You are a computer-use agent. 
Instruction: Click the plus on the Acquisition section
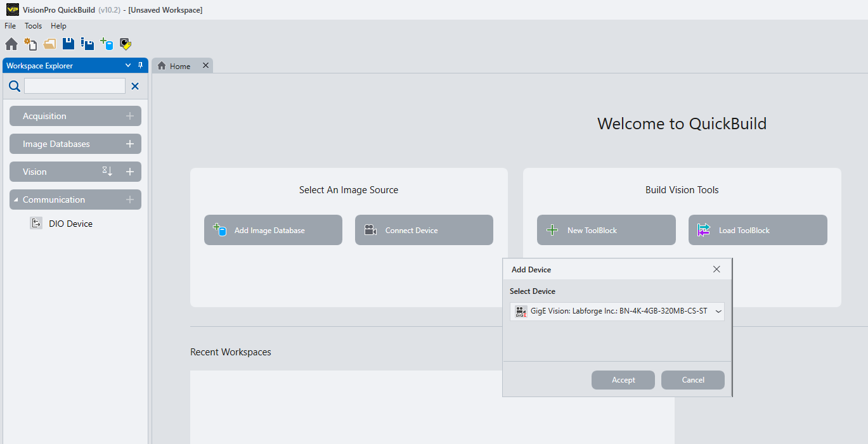pos(130,116)
